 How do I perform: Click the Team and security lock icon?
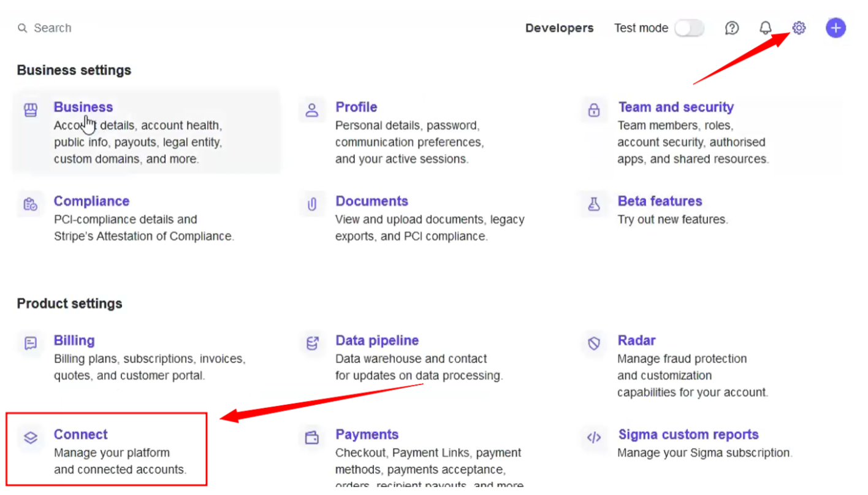coord(594,110)
